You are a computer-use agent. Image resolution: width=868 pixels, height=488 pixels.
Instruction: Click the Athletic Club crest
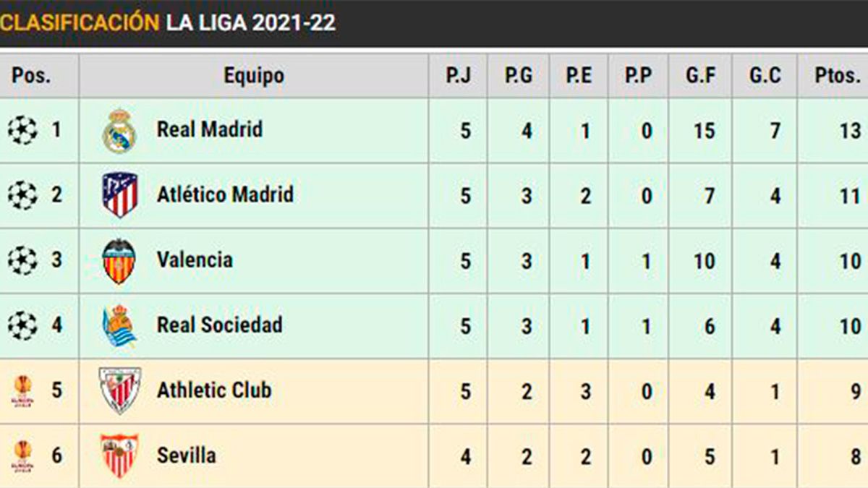coord(119,390)
